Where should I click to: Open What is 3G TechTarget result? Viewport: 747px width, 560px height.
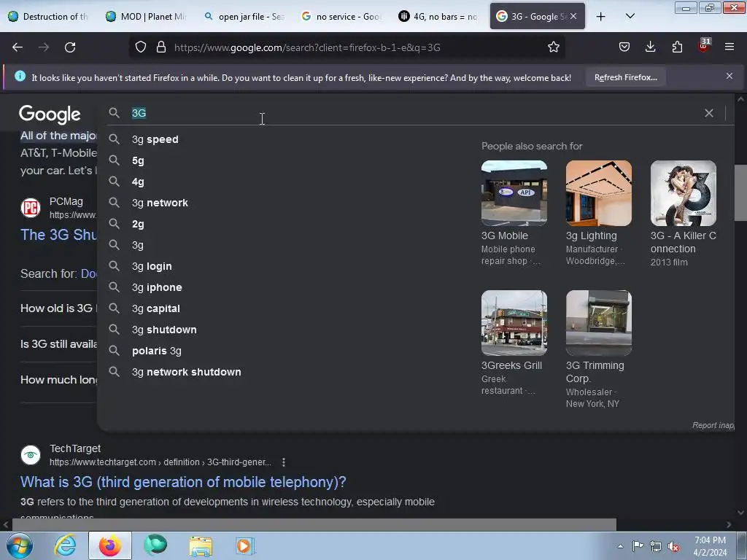(183, 482)
